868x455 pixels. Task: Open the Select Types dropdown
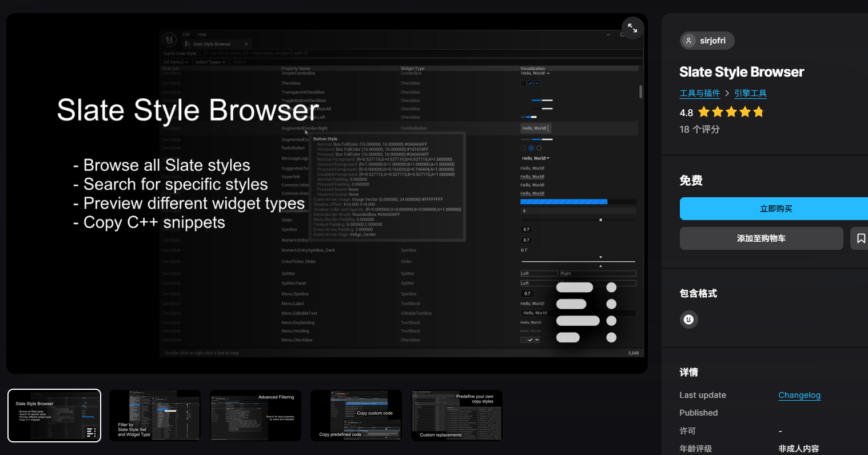click(210, 62)
